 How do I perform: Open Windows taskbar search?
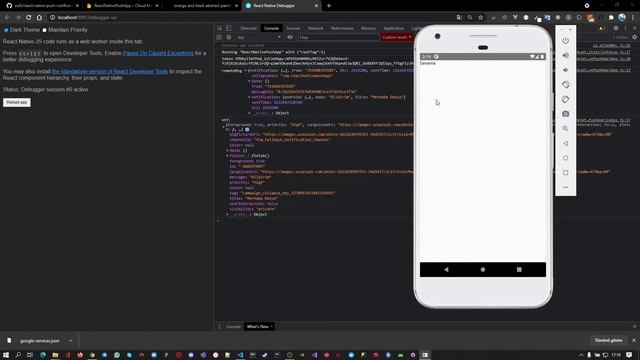click(18, 355)
